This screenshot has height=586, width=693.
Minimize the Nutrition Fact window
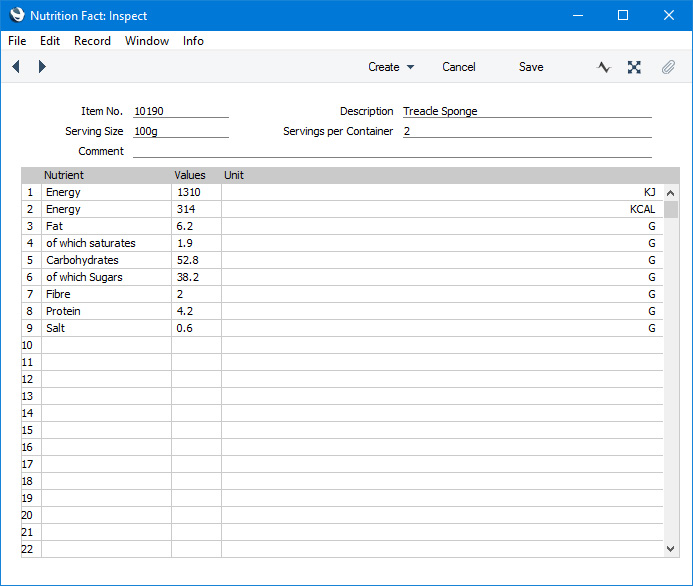point(578,15)
